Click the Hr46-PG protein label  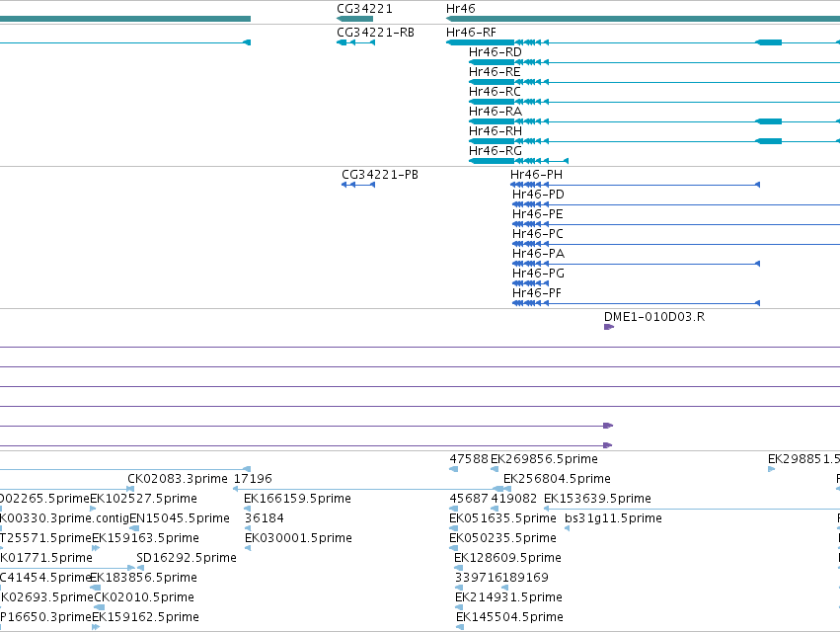pos(538,274)
